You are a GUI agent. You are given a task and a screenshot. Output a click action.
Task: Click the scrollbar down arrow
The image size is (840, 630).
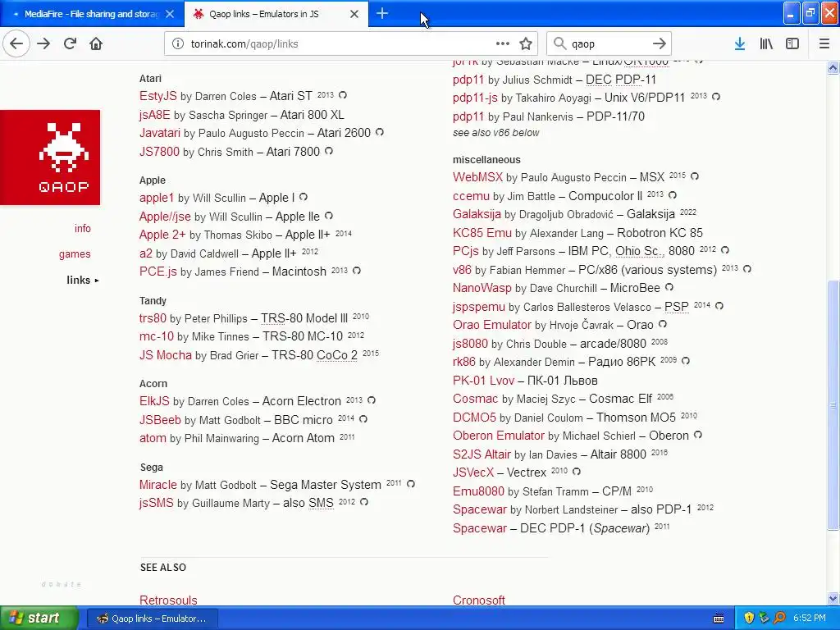tap(833, 598)
